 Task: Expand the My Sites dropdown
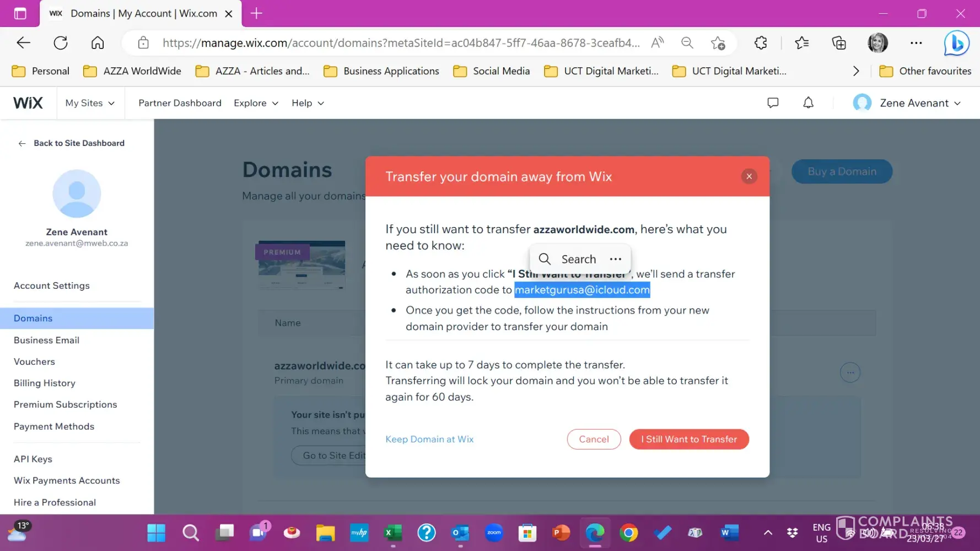[90, 103]
